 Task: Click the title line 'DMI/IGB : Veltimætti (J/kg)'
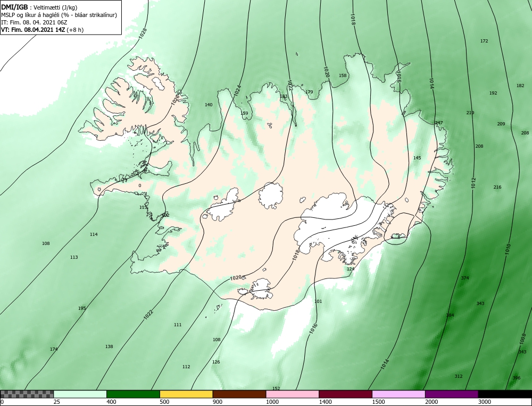39,8
